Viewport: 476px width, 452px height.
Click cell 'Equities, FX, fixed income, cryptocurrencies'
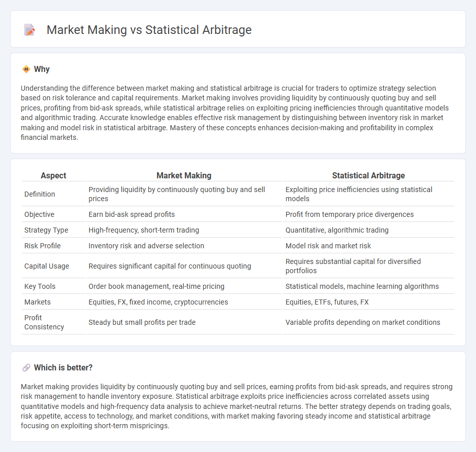(184, 302)
